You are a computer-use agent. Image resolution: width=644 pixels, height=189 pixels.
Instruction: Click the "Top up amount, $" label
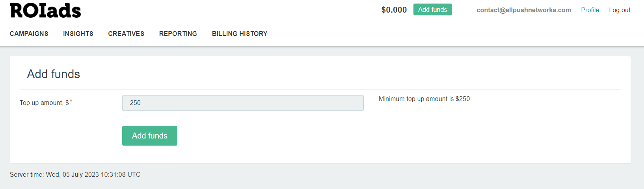(x=44, y=103)
